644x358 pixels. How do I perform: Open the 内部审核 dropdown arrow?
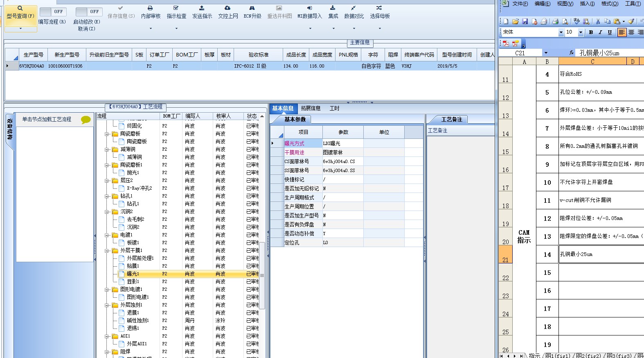pyautogui.click(x=151, y=29)
